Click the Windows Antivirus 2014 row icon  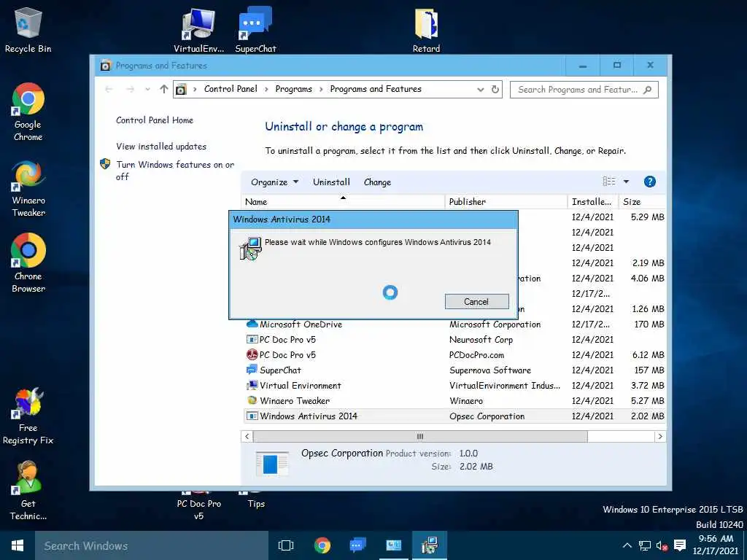point(252,416)
